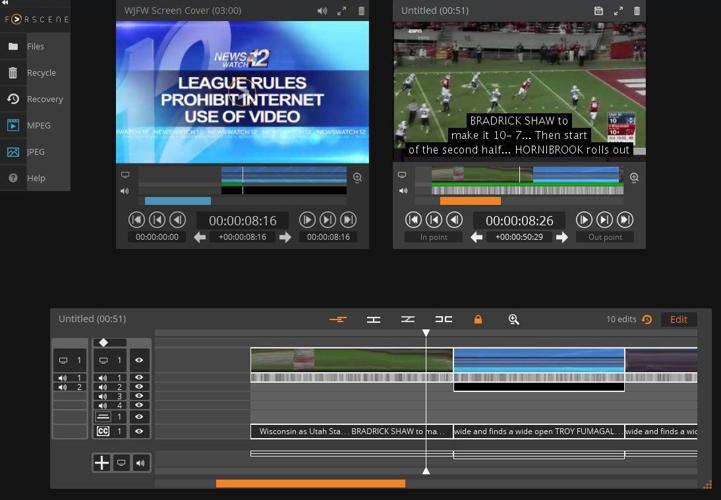The width and height of the screenshot is (721, 500).
Task: Toggle eye for audio track 4
Action: tap(139, 405)
